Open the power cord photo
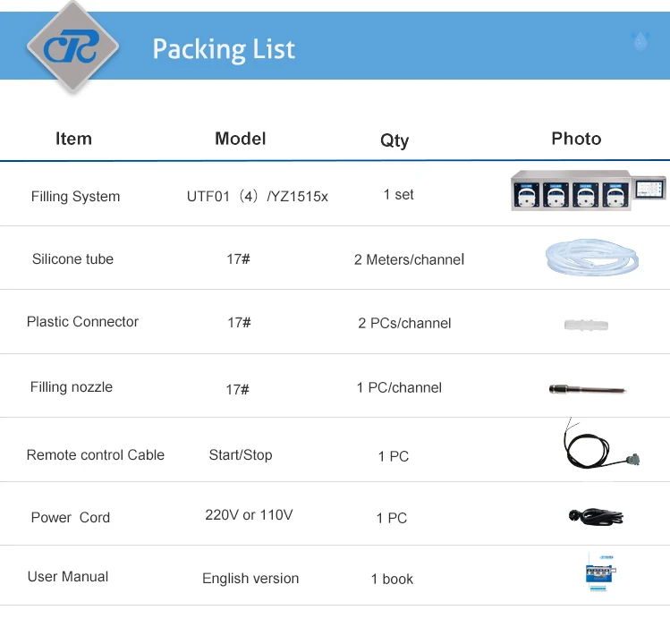Screen dimensions: 670x644 pos(596,517)
